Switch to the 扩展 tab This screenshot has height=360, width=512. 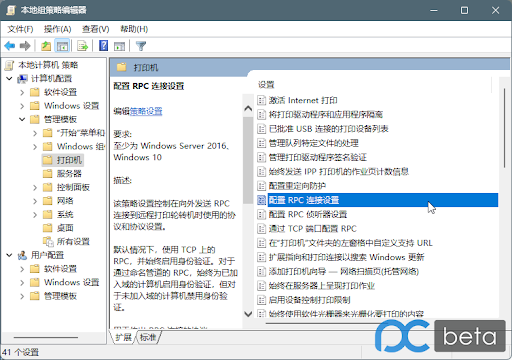(x=123, y=337)
